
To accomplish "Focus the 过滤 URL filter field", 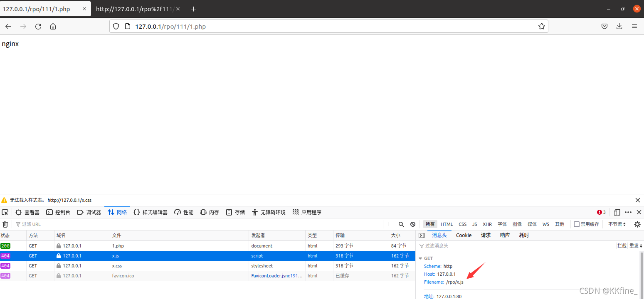I will point(197,224).
